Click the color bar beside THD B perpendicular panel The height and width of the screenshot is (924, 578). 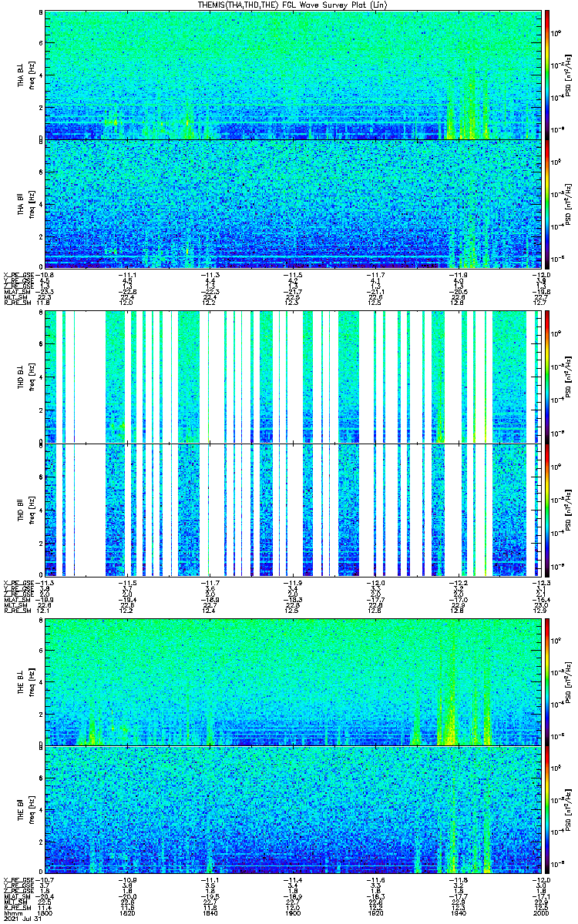pos(548,377)
